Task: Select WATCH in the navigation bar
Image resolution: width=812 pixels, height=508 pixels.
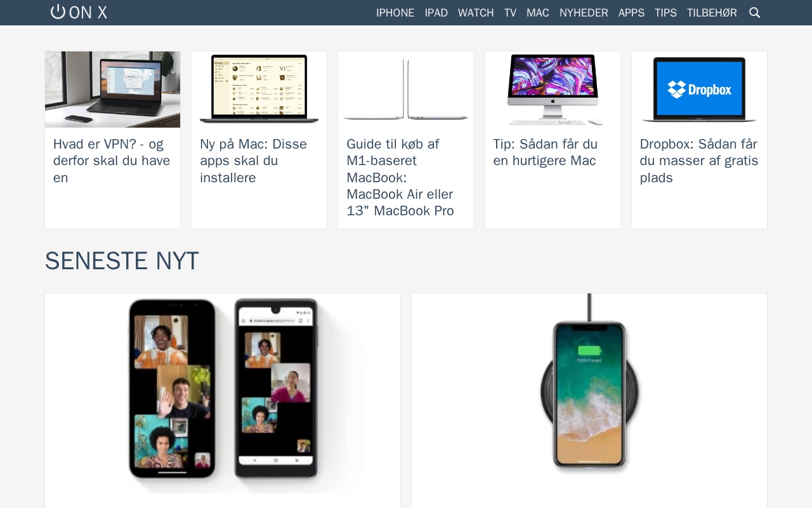Action: (476, 13)
